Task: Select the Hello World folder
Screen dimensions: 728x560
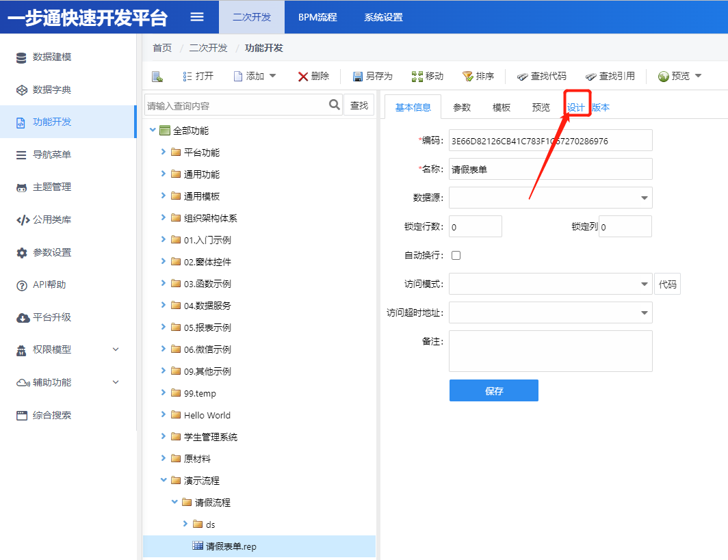Action: [207, 415]
